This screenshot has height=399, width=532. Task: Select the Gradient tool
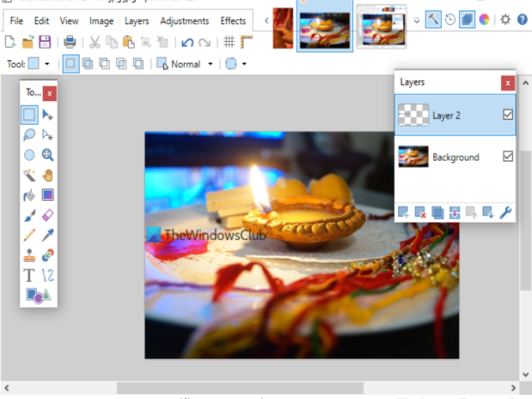pos(47,195)
